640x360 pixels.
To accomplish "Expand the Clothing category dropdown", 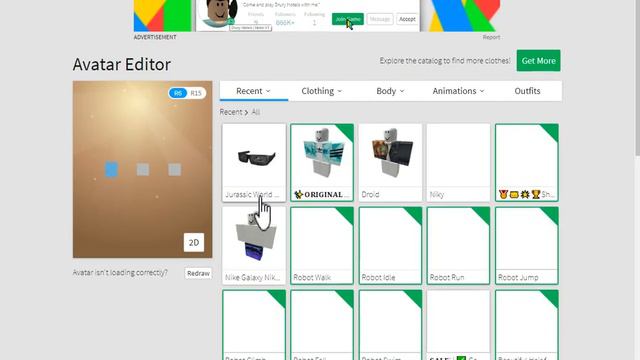I will click(x=322, y=91).
